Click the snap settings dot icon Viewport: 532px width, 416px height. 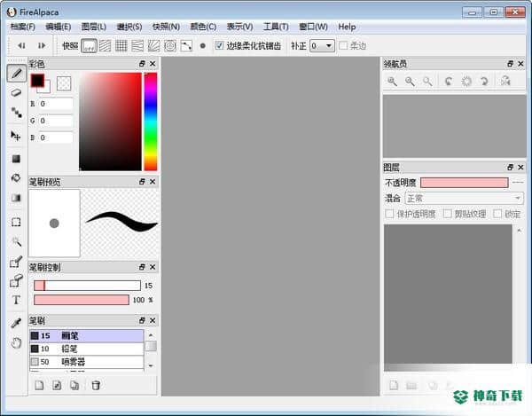[x=202, y=46]
